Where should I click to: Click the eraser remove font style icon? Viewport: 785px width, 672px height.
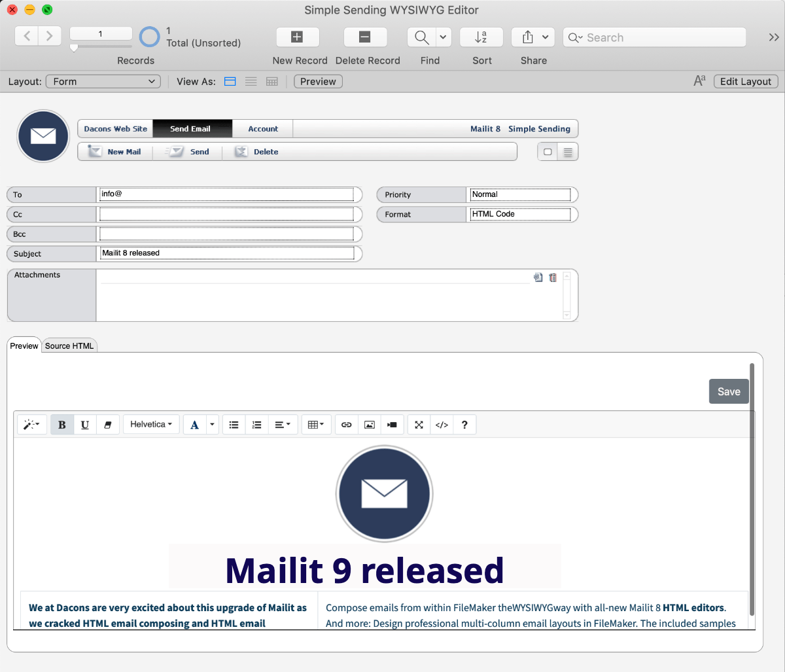107,425
